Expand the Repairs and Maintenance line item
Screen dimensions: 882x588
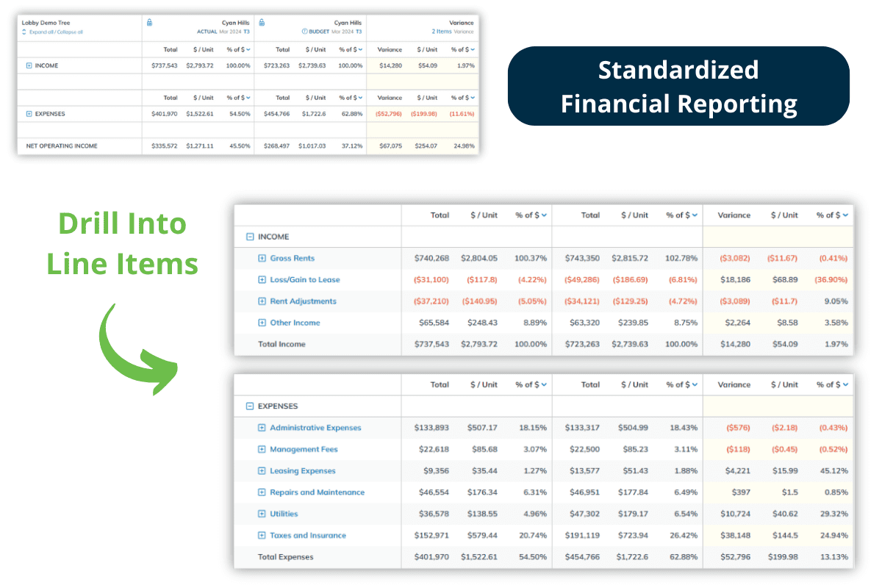click(262, 492)
